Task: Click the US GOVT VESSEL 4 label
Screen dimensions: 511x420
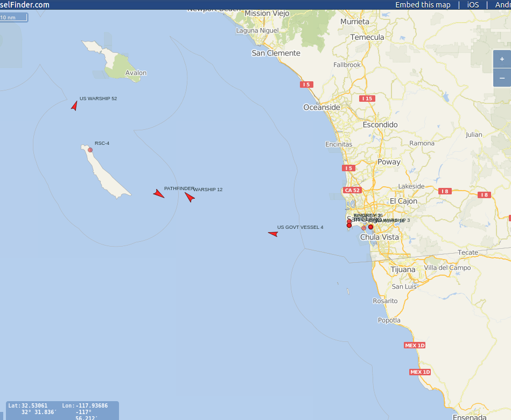Action: tap(300, 227)
